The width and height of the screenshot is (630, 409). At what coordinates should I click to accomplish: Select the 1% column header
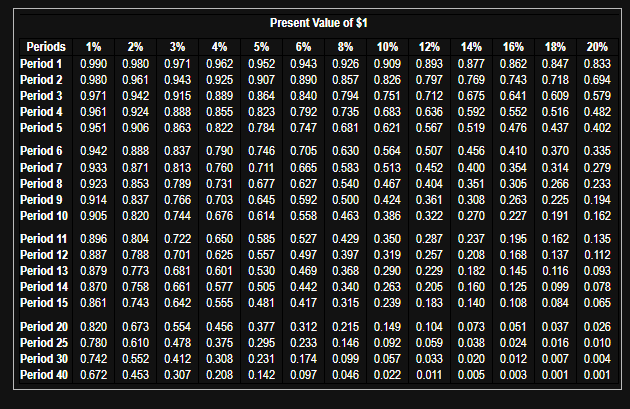pyautogui.click(x=93, y=47)
